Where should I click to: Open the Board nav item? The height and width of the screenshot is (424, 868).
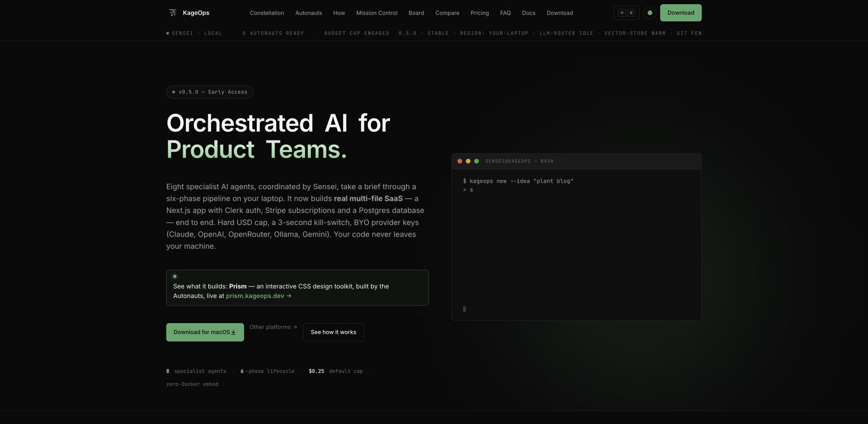point(416,13)
